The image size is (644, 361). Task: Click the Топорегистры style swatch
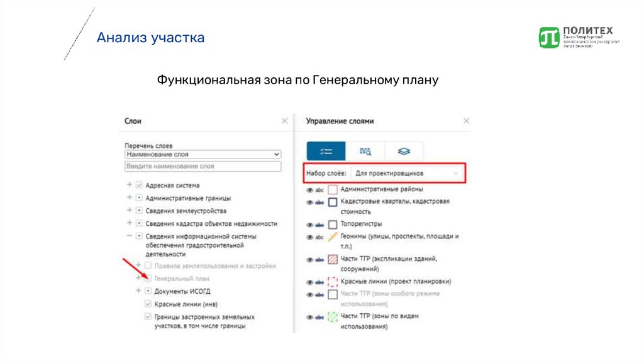coord(333,225)
